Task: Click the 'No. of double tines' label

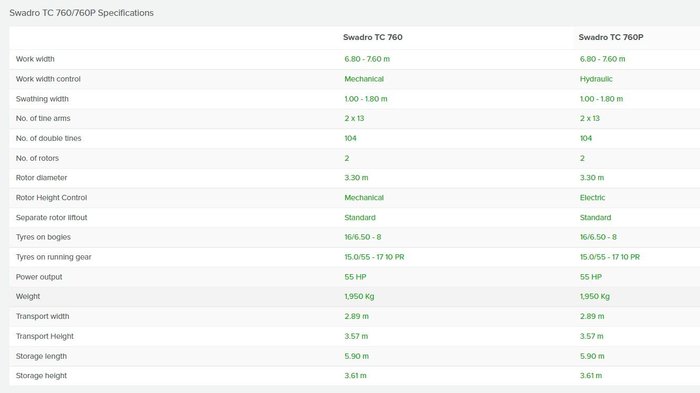Action: (x=48, y=138)
